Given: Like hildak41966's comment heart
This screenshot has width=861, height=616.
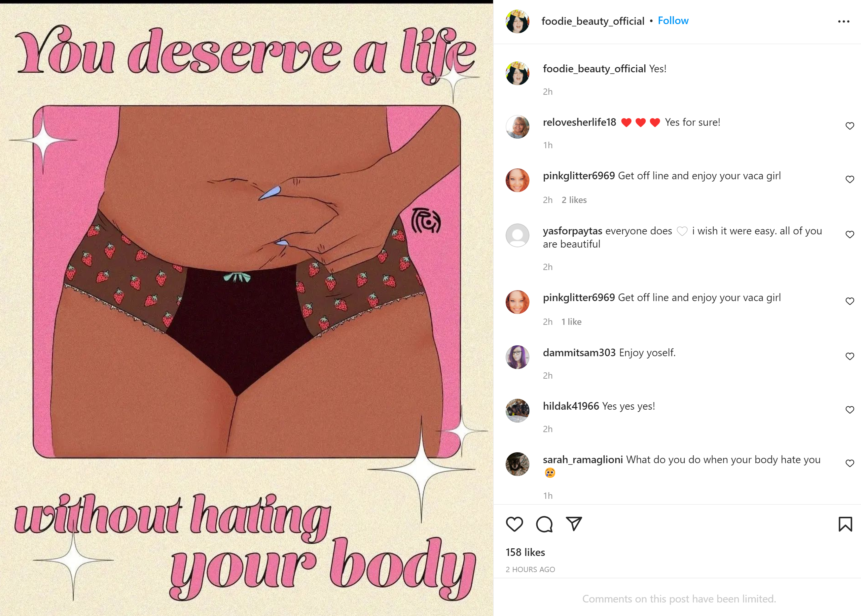Looking at the screenshot, I should 850,410.
